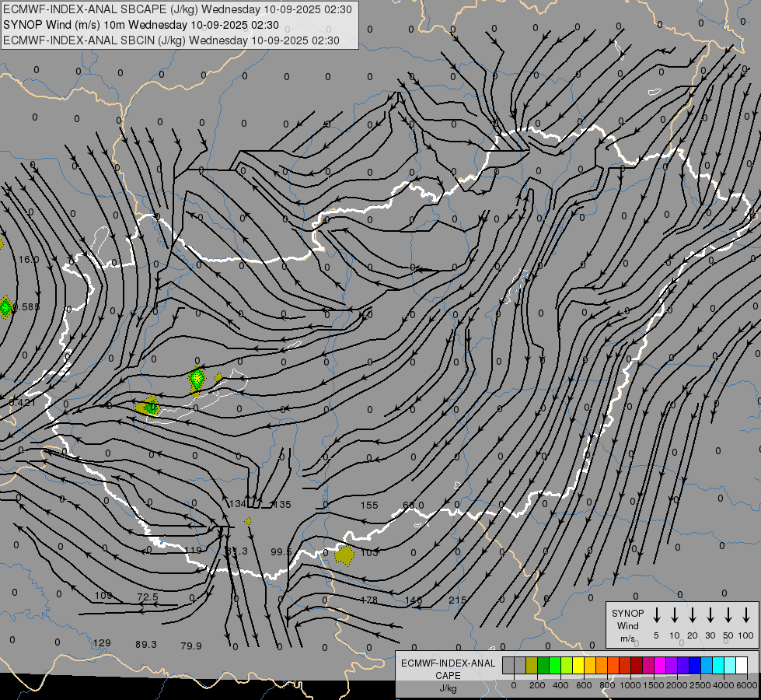Click the map value 66.0
The height and width of the screenshot is (700, 761).
(414, 506)
